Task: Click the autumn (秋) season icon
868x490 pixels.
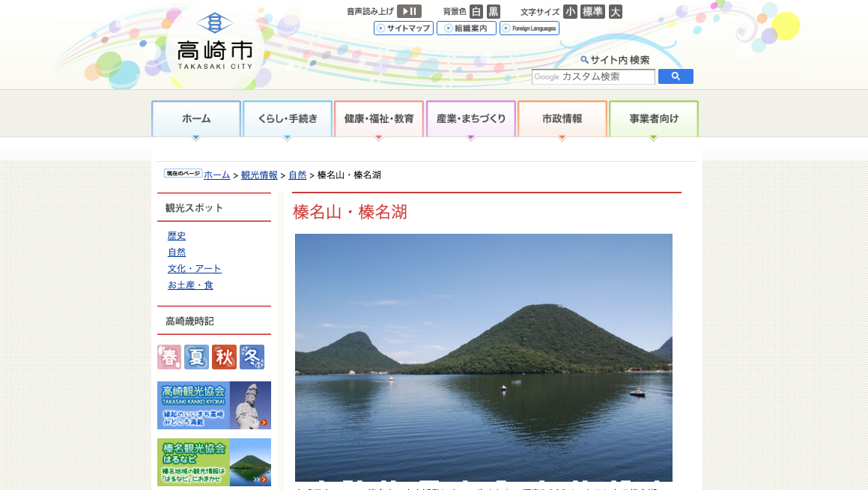Action: (x=224, y=357)
